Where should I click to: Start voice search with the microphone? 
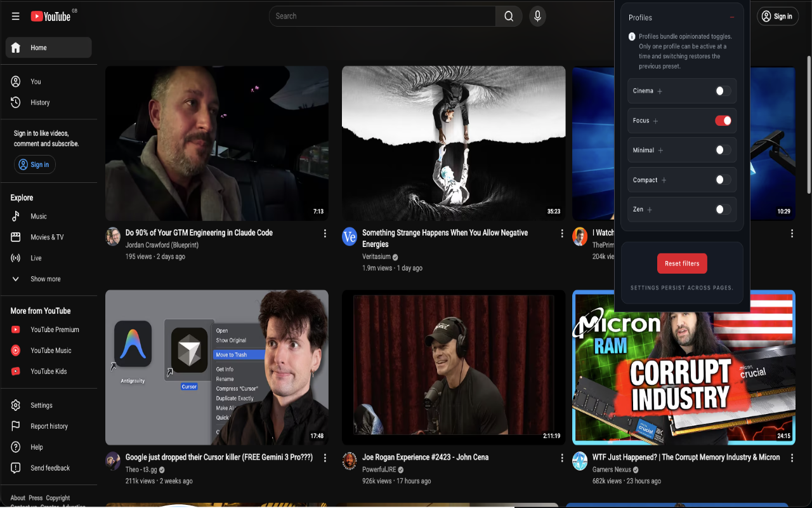tap(537, 17)
